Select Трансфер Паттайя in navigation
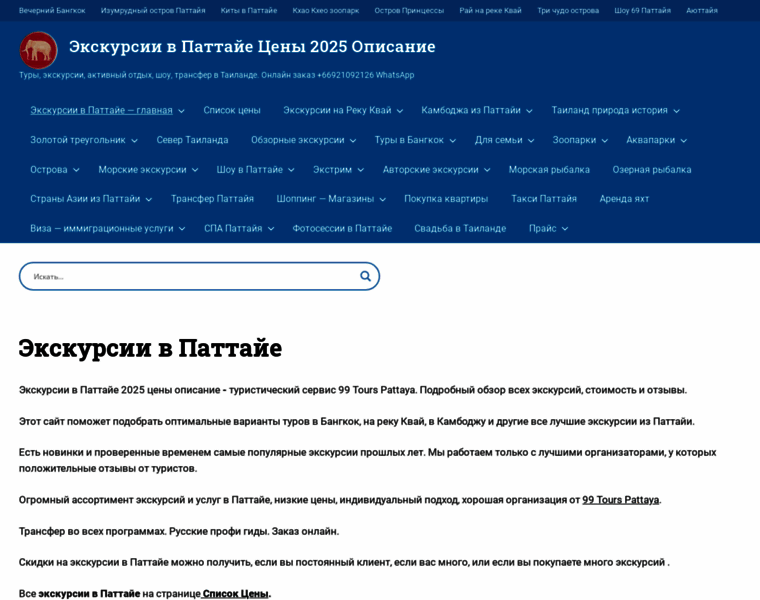 [x=212, y=199]
